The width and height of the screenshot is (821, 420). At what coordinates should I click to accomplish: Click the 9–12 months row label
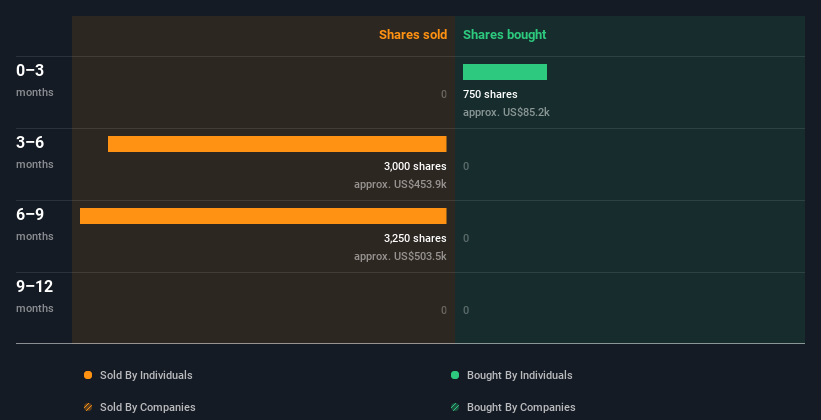[x=35, y=296]
